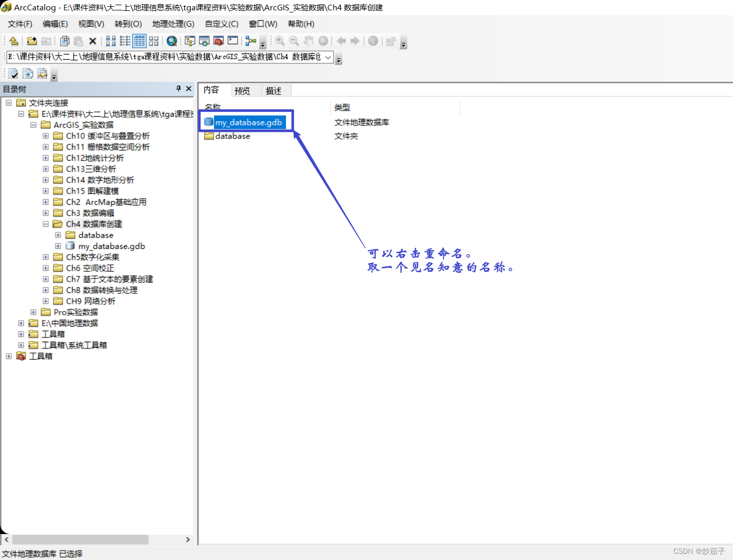The height and width of the screenshot is (560, 733).
Task: Open the Search window icon
Action: tap(204, 41)
